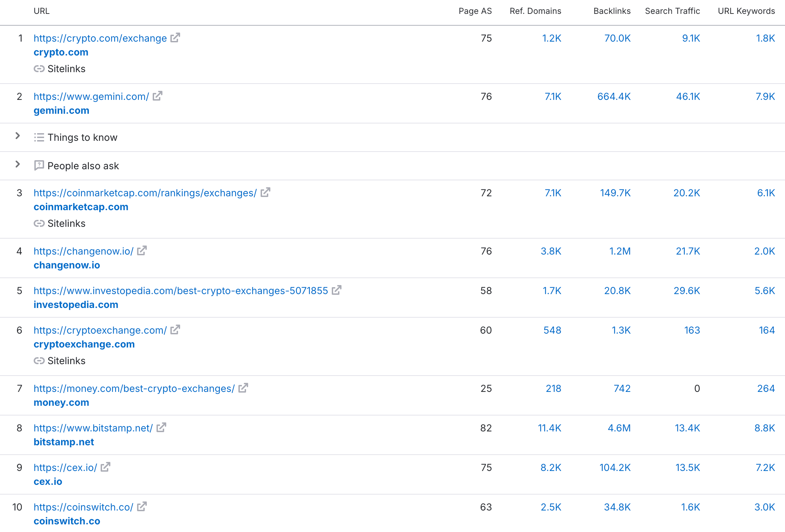The image size is (785, 532).
Task: Click 46.1K Search Traffic for gemini.com
Action: (x=688, y=96)
